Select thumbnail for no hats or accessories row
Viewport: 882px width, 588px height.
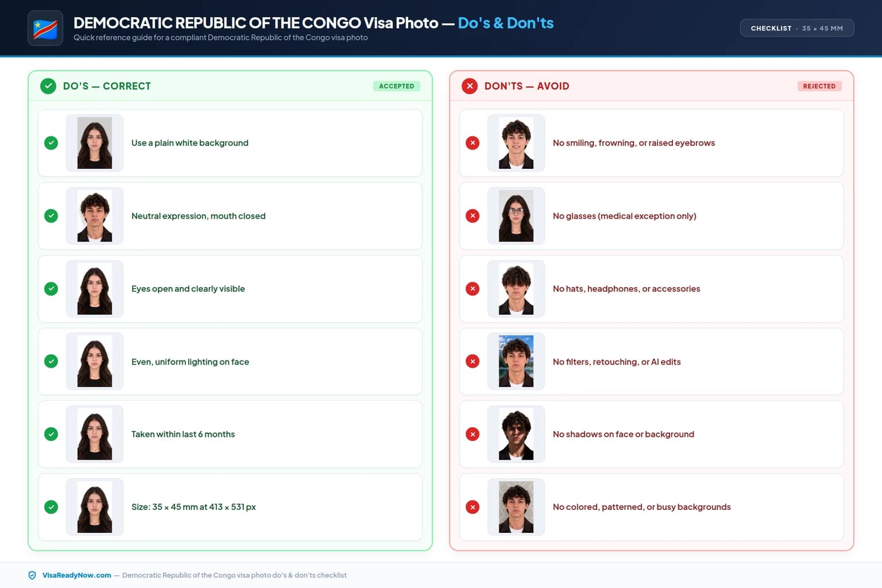pyautogui.click(x=516, y=289)
